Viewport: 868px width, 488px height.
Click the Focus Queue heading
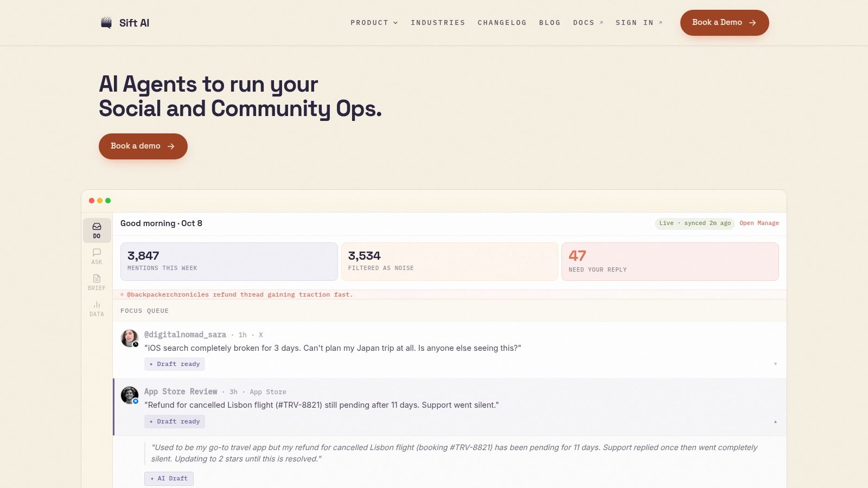tap(144, 311)
